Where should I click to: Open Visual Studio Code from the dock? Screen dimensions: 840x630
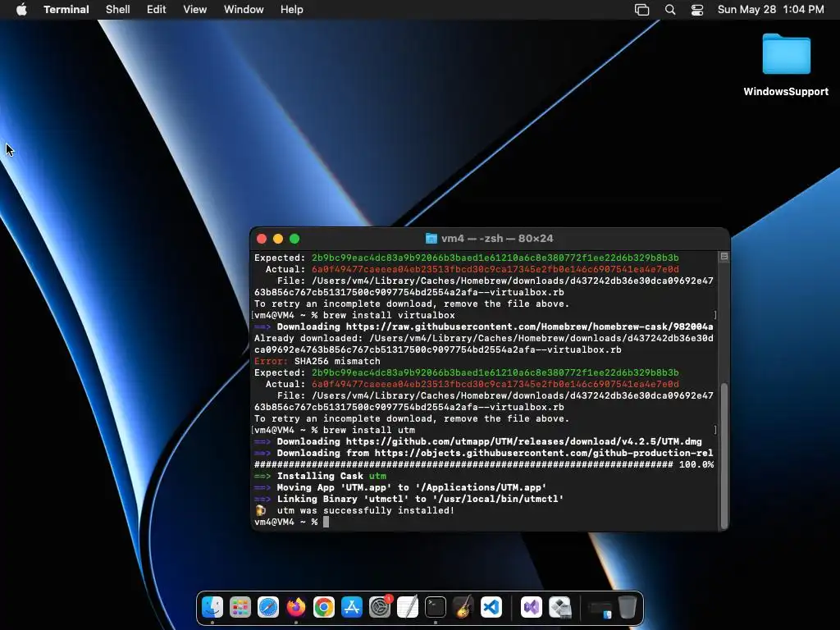click(x=491, y=607)
